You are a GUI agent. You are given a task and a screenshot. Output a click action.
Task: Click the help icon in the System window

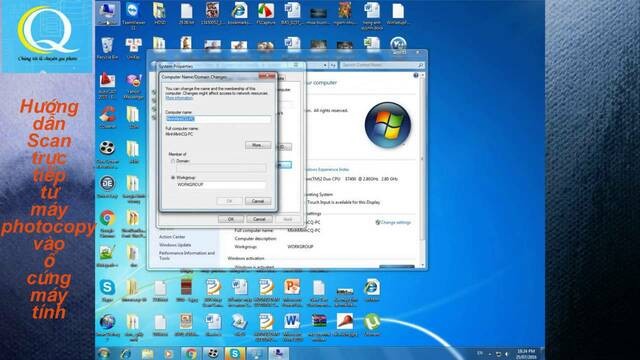[x=416, y=76]
